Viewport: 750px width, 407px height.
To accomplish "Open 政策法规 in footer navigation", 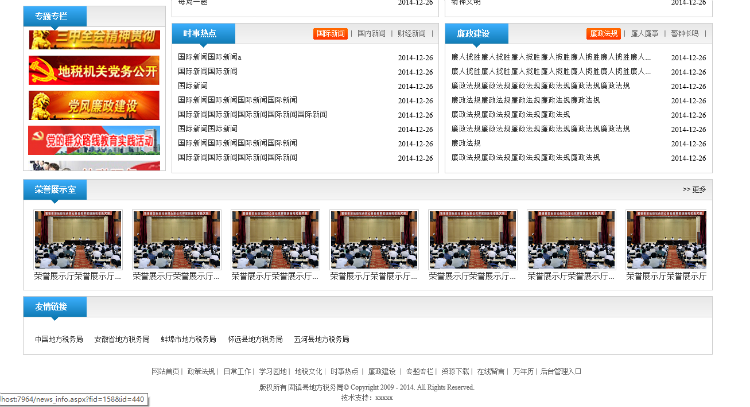I will [x=201, y=371].
